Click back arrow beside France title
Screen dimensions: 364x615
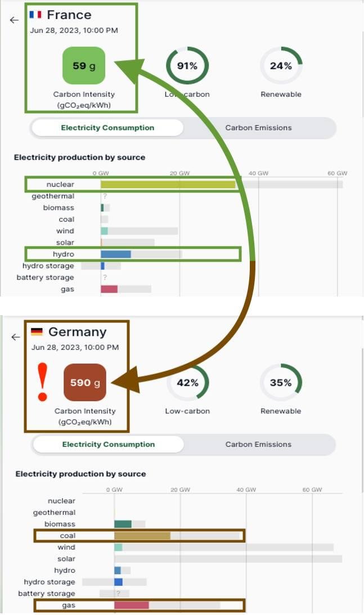click(x=14, y=20)
